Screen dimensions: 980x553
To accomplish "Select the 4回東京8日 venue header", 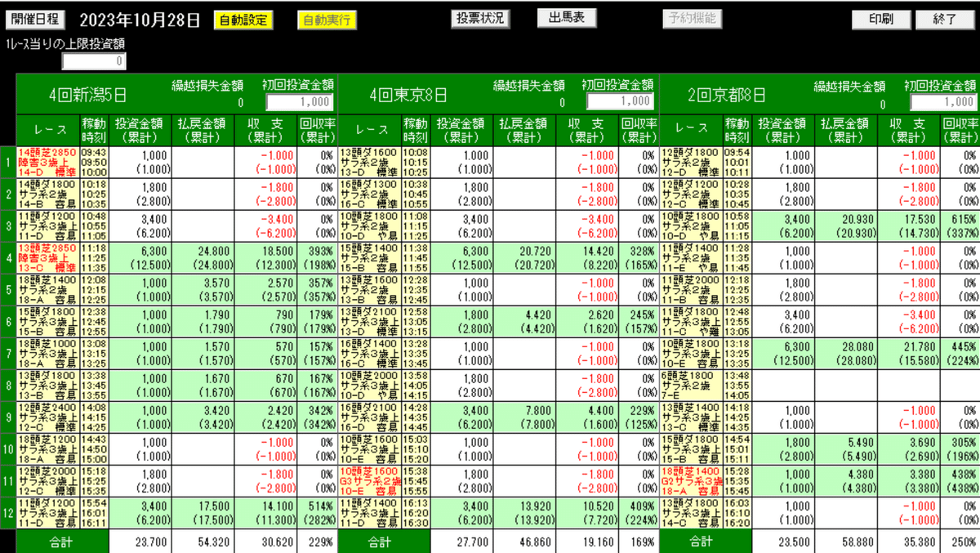I will (x=408, y=95).
